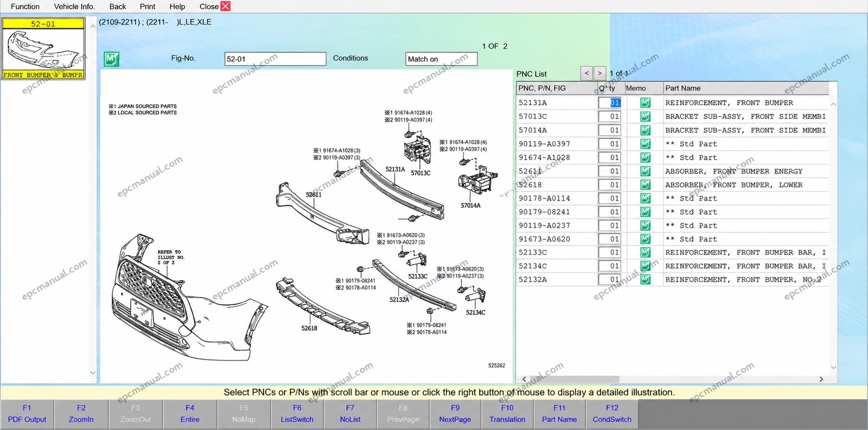Click F11 Part Name button
The width and height of the screenshot is (868, 430).
[559, 414]
